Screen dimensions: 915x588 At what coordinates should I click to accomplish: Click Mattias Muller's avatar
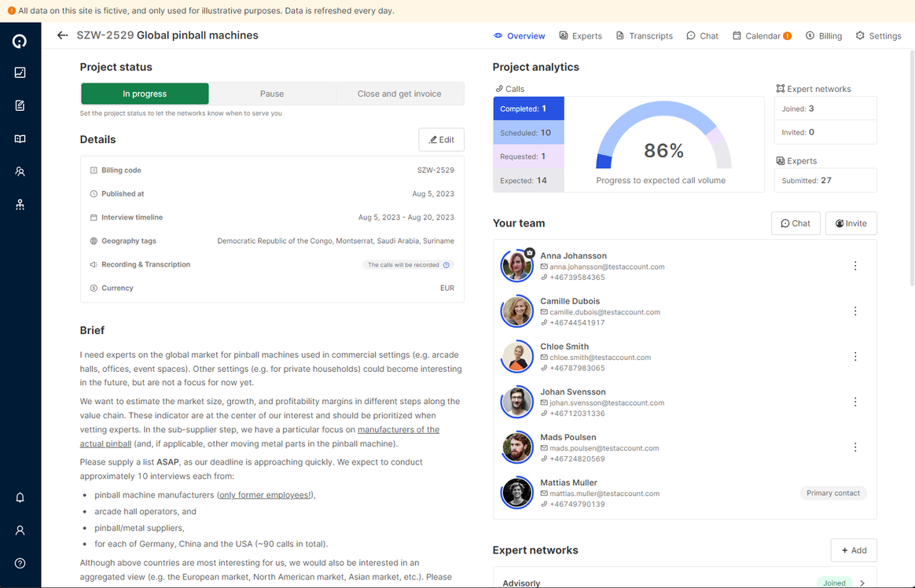pos(517,493)
